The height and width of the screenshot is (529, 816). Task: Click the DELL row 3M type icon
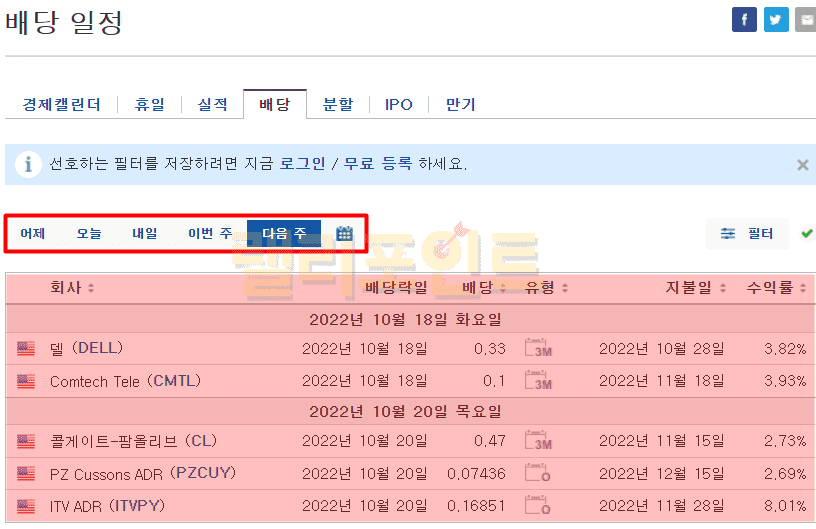point(539,348)
